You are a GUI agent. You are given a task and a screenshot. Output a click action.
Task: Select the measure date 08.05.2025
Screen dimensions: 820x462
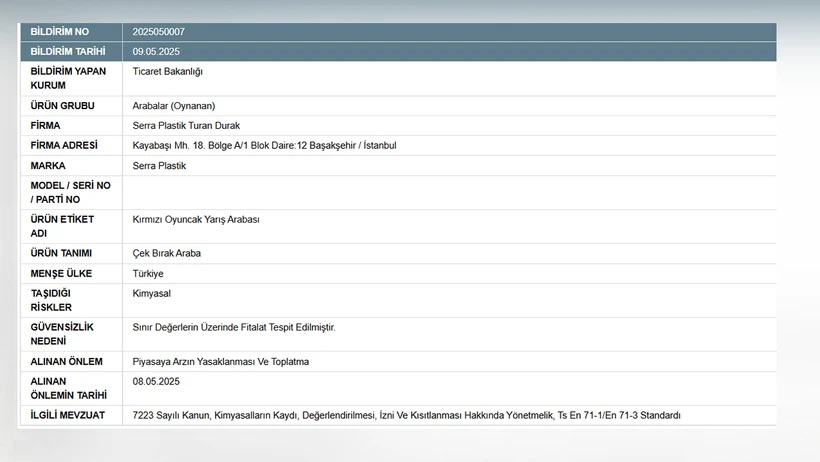[x=155, y=381]
